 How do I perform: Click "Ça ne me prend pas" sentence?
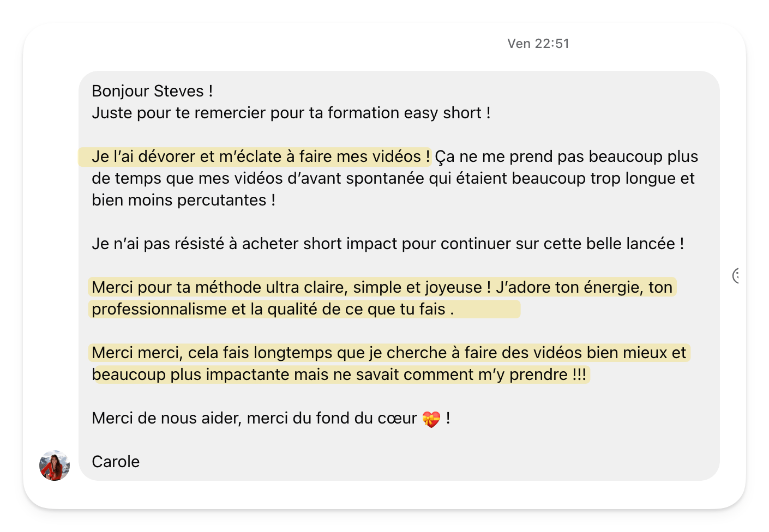(566, 157)
